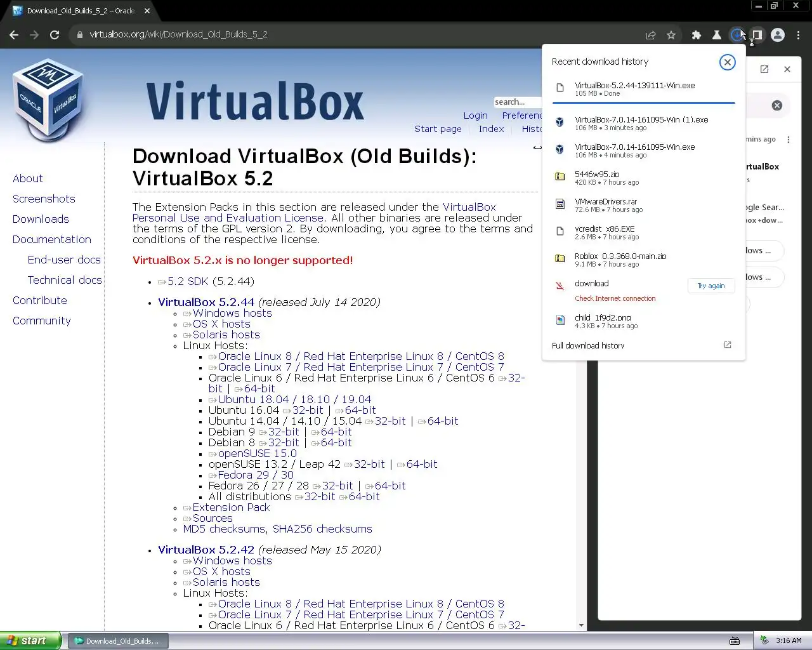Click the VirtualBox cube logo

coord(48,100)
